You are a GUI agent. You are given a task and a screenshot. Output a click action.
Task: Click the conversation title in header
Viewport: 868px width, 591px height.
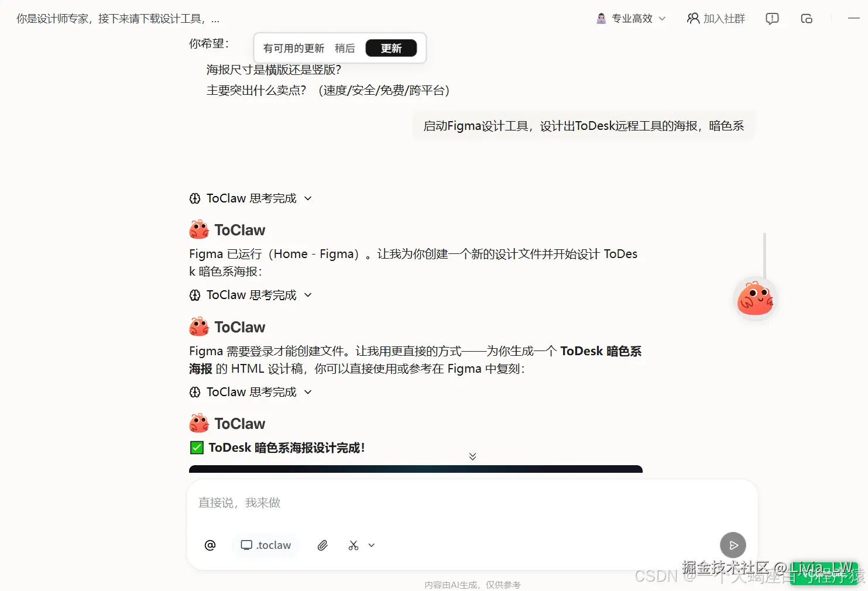[118, 19]
